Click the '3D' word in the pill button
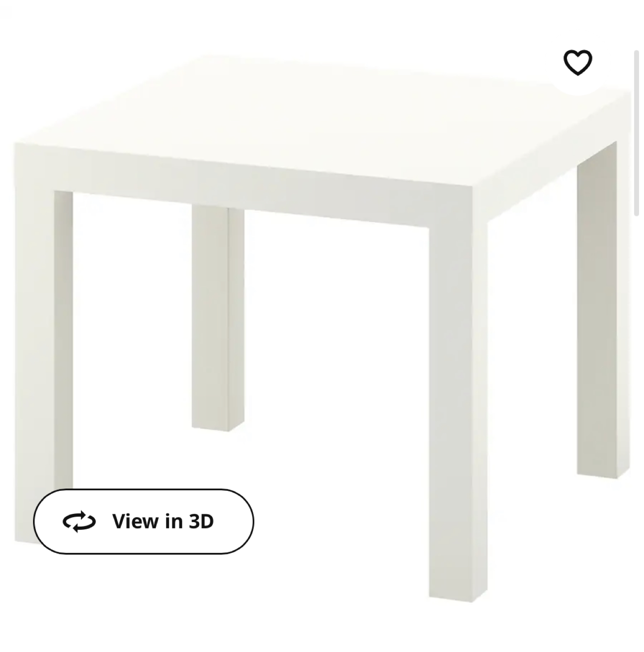Screen dimensions: 644x652 [201, 521]
